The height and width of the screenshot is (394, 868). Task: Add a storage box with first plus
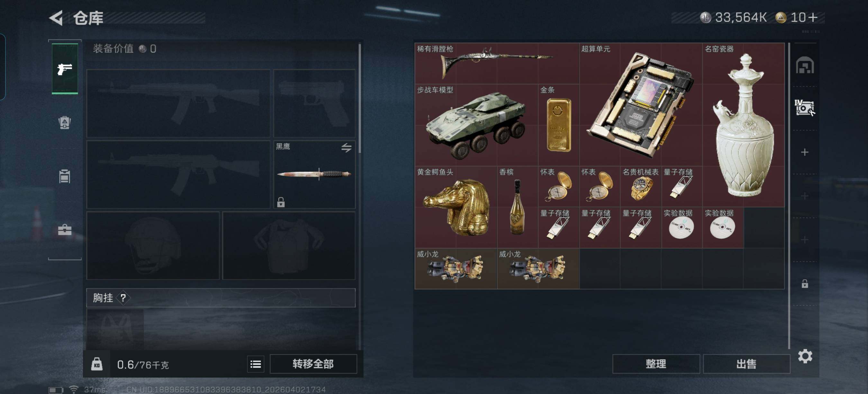click(x=805, y=152)
